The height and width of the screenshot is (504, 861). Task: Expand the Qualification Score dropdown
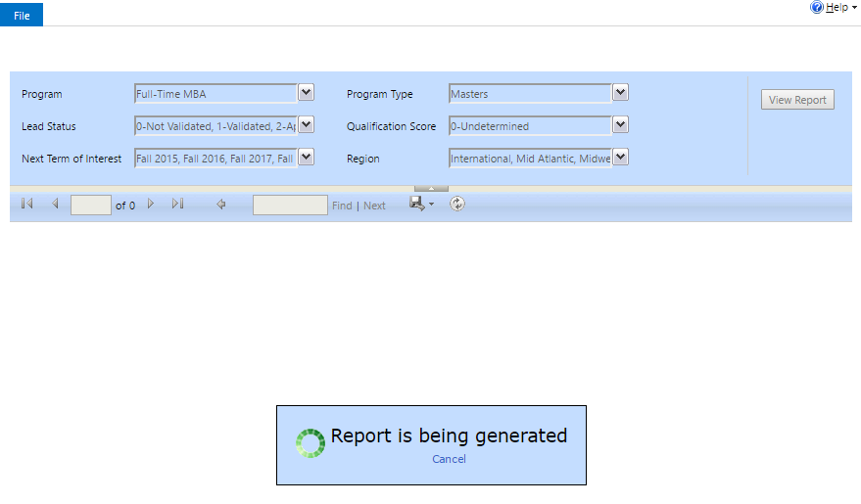pyautogui.click(x=620, y=125)
